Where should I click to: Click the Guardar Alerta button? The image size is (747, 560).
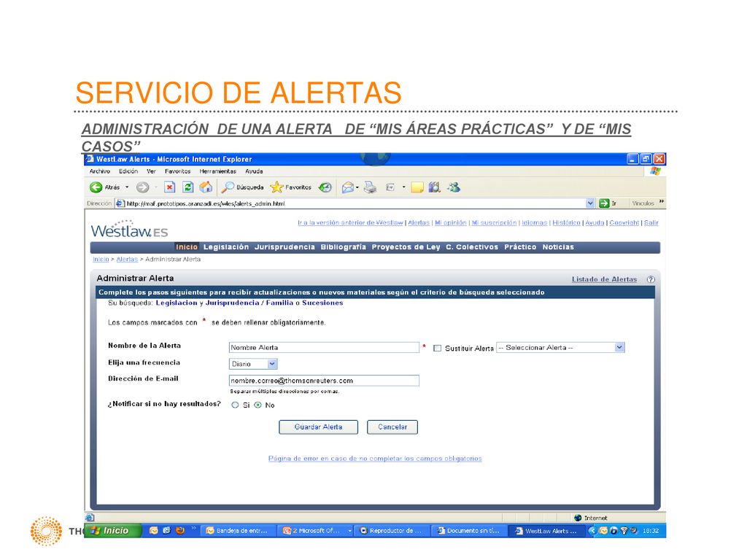(x=318, y=427)
